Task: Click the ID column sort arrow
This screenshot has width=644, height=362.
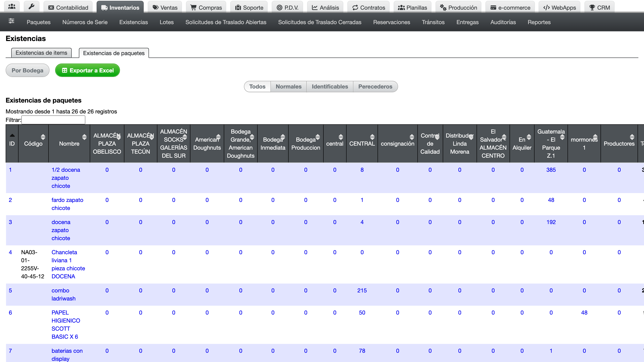Action: 12,135
